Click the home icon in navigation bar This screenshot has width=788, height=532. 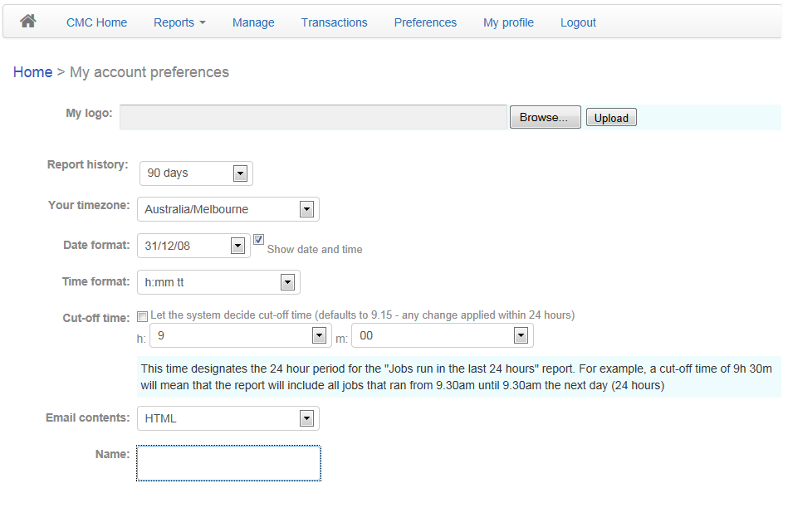coord(28,21)
